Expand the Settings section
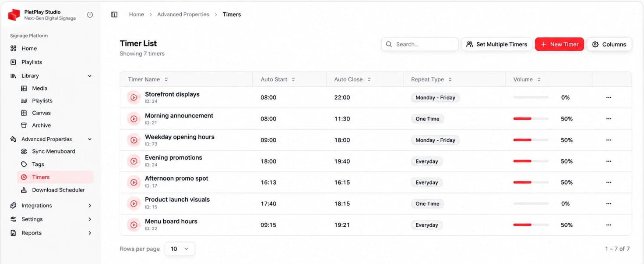 [x=90, y=219]
